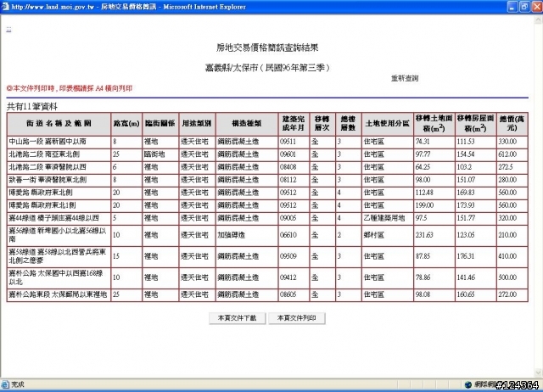Click the building area value 123.05
The width and height of the screenshot is (543, 392).
tap(466, 235)
